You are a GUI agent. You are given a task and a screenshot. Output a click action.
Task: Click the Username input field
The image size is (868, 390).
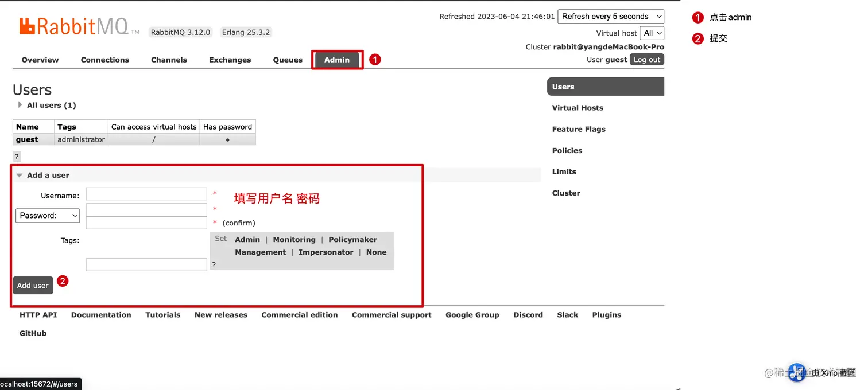(x=146, y=194)
